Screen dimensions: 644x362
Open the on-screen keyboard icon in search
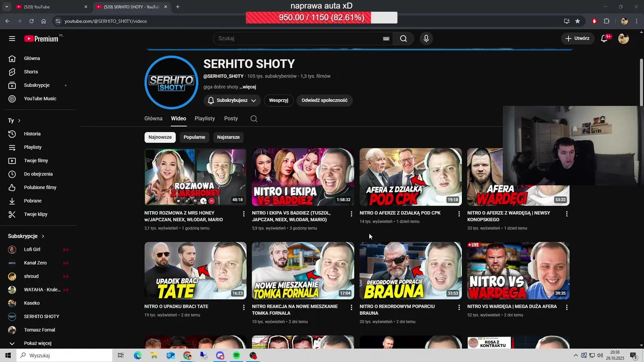point(386,39)
